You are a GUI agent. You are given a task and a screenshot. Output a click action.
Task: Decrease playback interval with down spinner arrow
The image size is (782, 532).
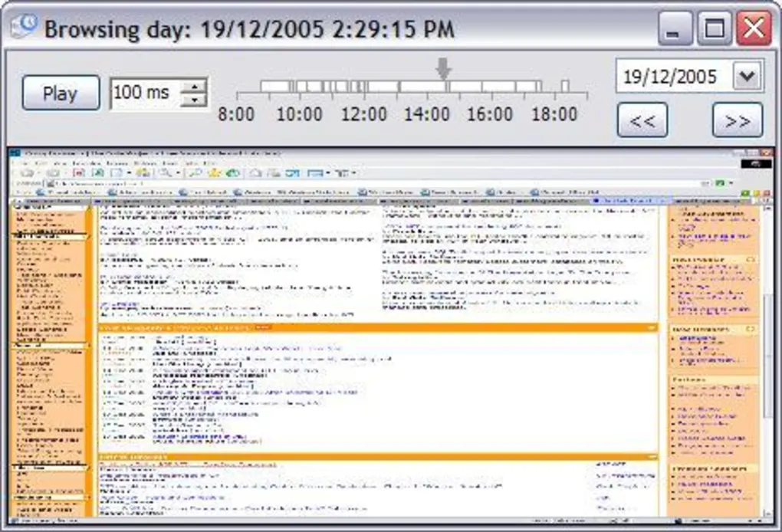pos(195,100)
